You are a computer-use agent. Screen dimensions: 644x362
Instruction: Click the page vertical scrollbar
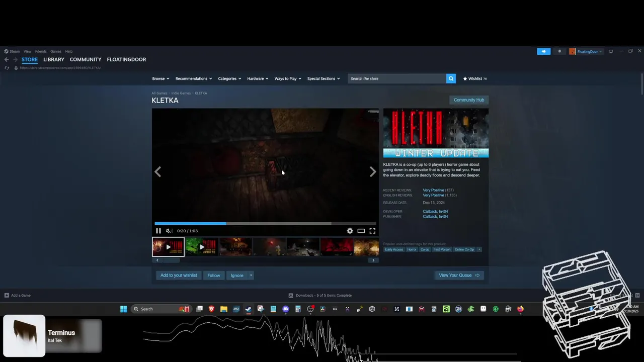642,83
